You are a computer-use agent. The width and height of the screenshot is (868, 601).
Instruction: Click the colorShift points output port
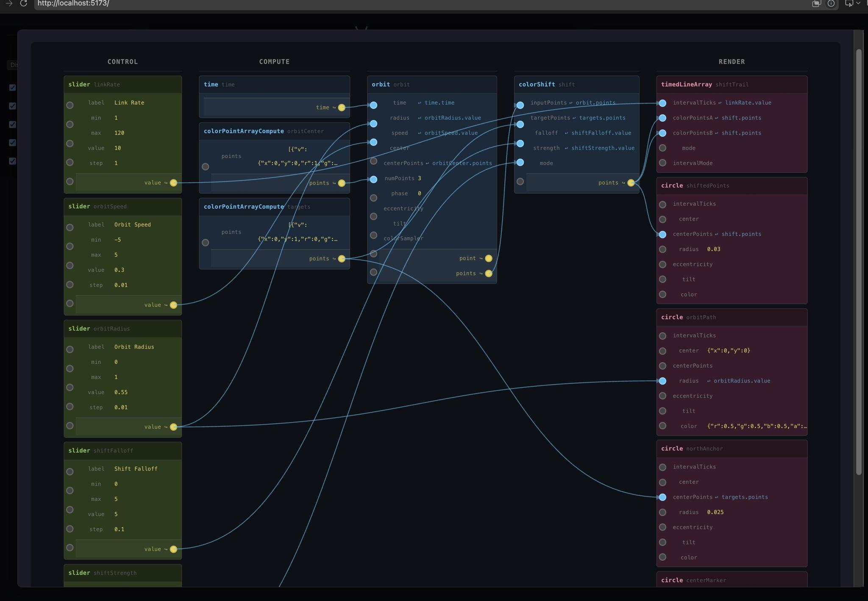pos(631,183)
